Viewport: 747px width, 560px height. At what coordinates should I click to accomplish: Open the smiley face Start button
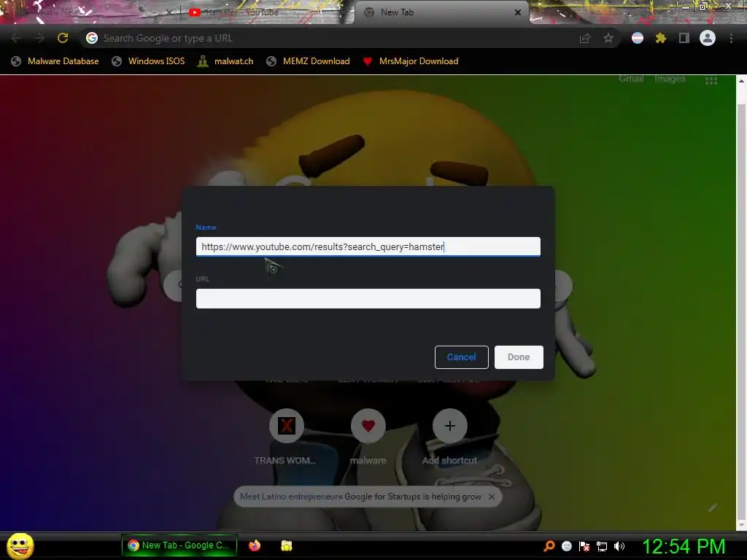(x=20, y=545)
